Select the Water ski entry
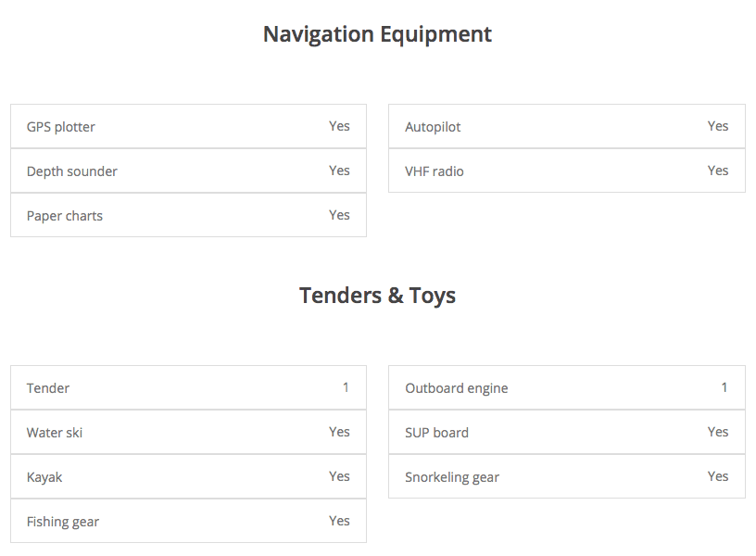756x556 pixels. click(x=188, y=433)
